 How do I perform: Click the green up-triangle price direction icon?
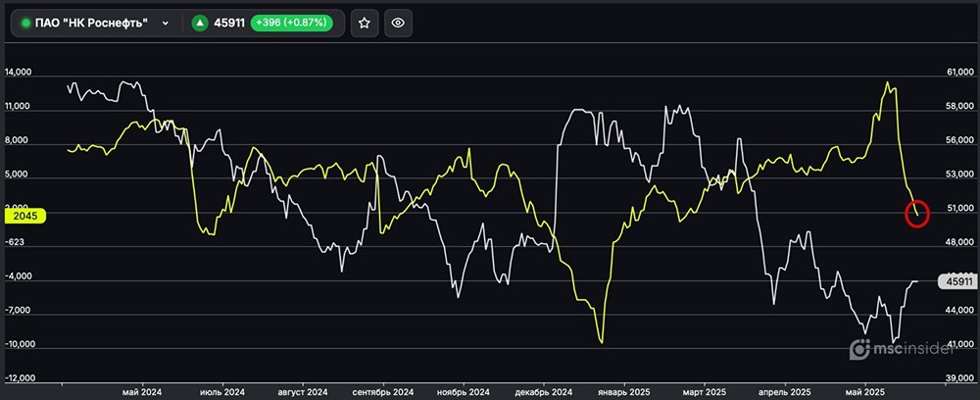point(200,23)
